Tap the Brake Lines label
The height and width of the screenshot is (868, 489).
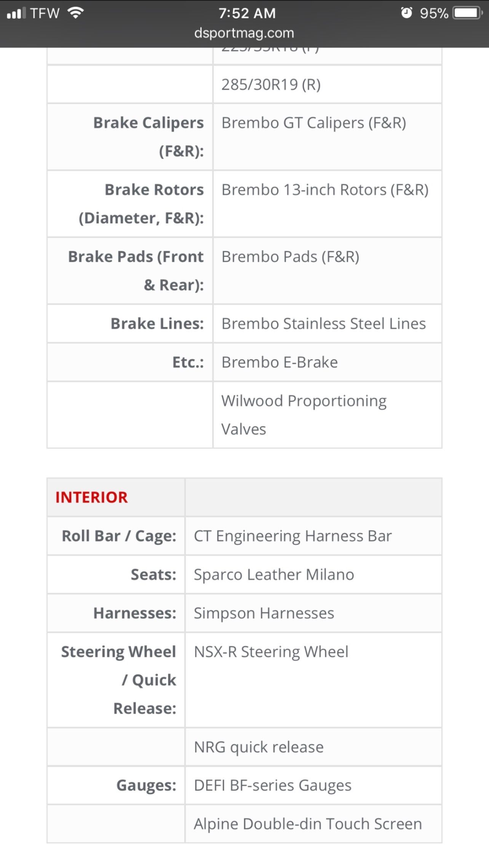click(x=157, y=323)
